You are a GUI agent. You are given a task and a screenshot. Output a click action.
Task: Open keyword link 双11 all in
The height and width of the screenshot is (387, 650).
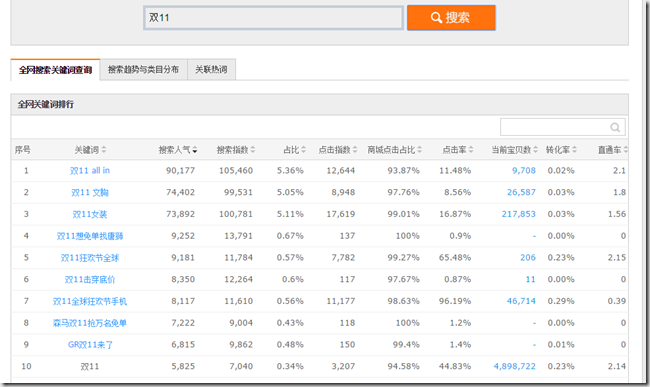(x=90, y=171)
